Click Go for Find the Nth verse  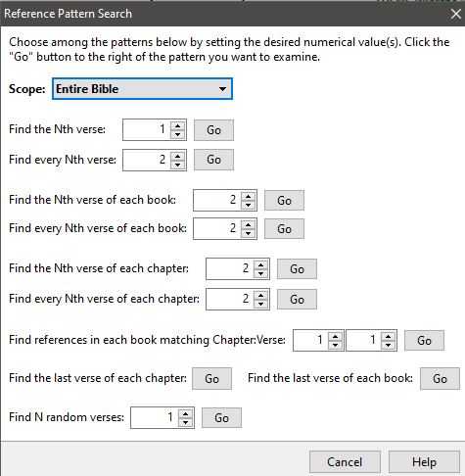coord(213,130)
